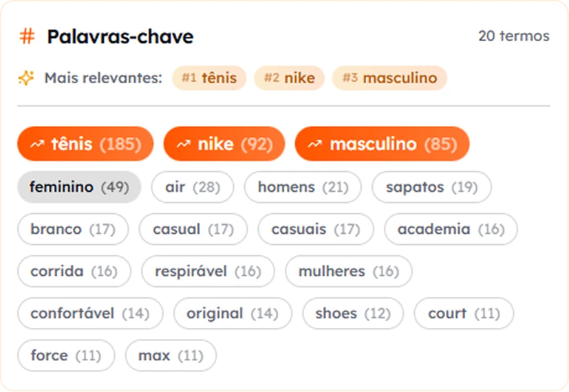Click the trending arrow on nike chip
The width and height of the screenshot is (569, 392).
pyautogui.click(x=184, y=144)
